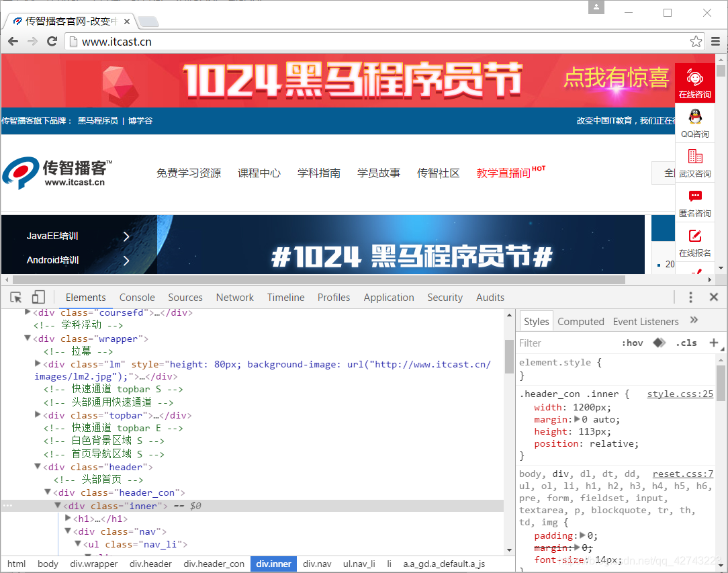Click the browser forward arrow
The image size is (728, 573).
[x=32, y=42]
